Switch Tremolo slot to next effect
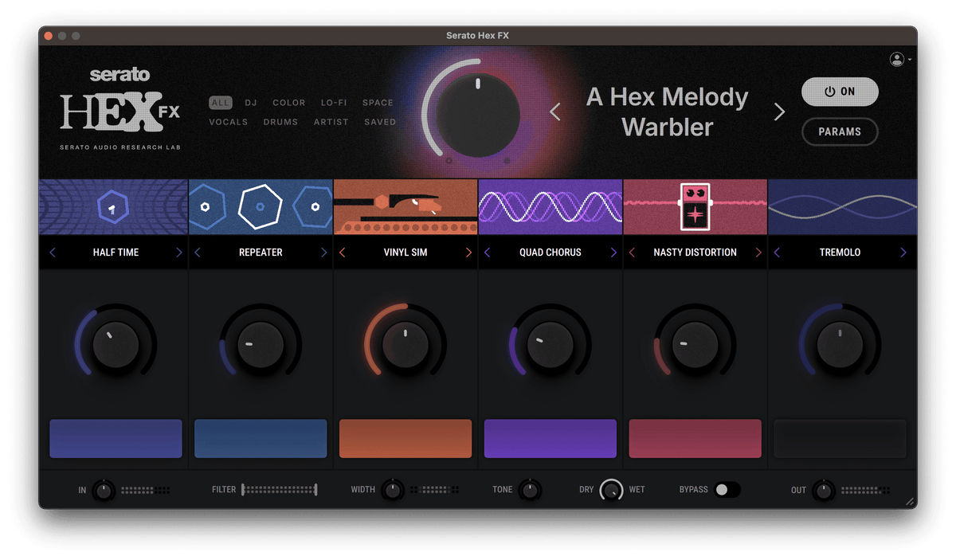This screenshot has height=560, width=956. (903, 253)
